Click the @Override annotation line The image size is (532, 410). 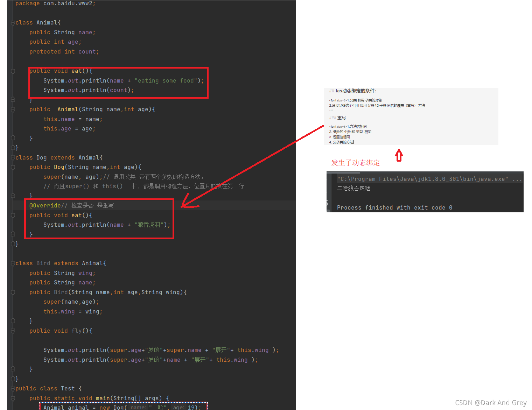click(45, 206)
